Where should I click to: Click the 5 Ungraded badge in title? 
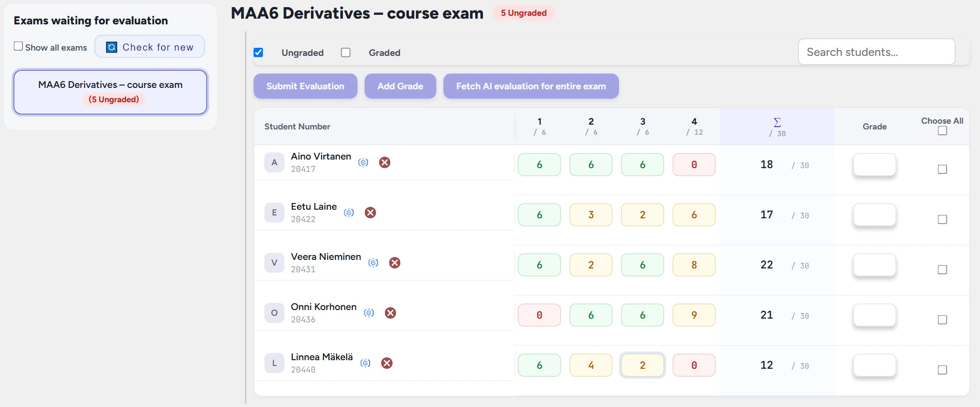(523, 13)
